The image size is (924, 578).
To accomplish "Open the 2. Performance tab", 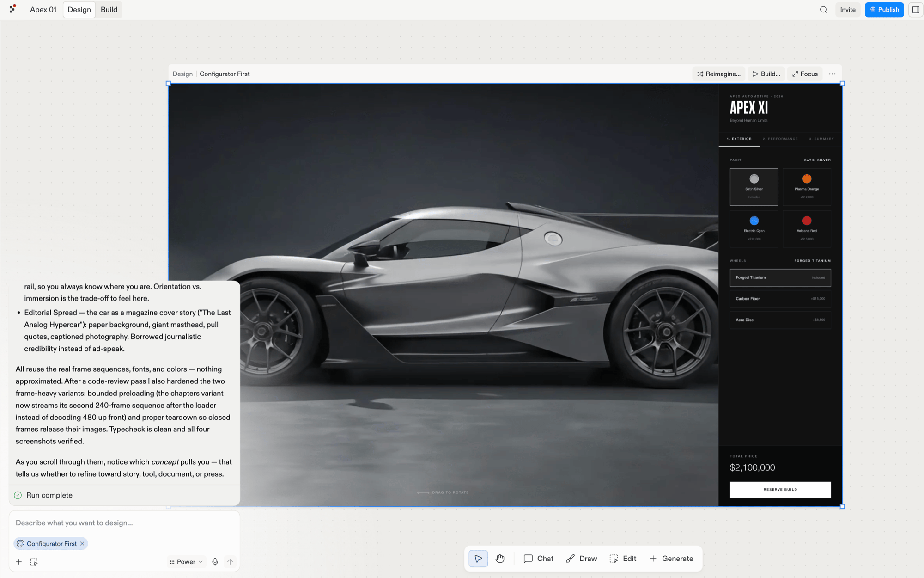I will 780,139.
